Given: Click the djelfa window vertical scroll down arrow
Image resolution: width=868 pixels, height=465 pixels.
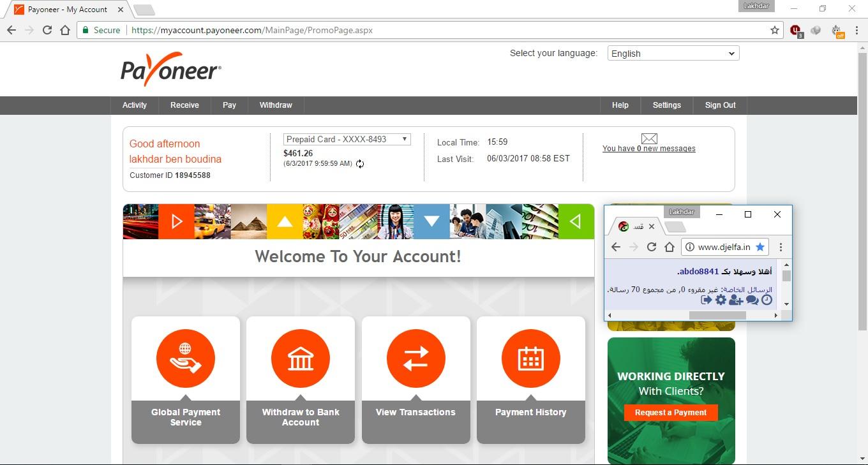Looking at the screenshot, I should [x=786, y=304].
